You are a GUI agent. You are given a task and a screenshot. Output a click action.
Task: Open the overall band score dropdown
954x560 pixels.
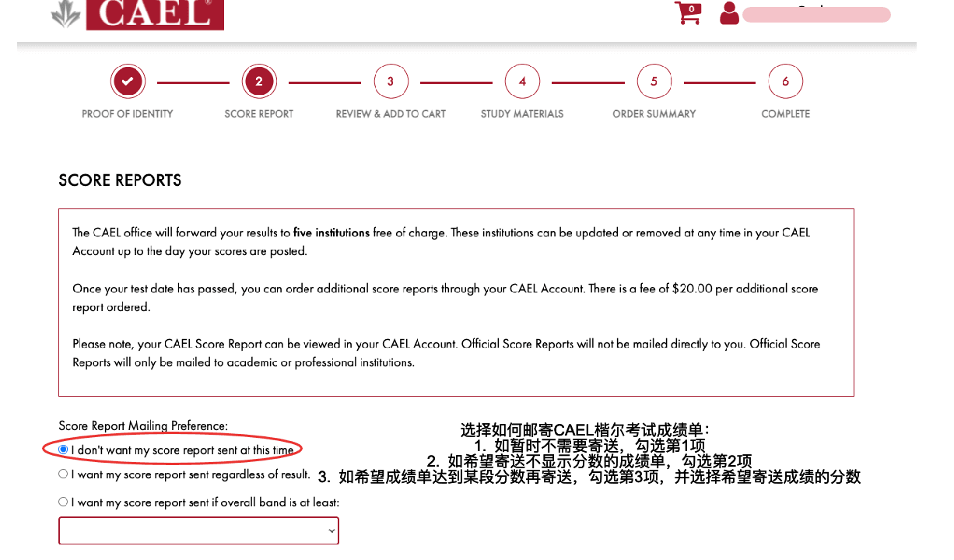pos(198,530)
